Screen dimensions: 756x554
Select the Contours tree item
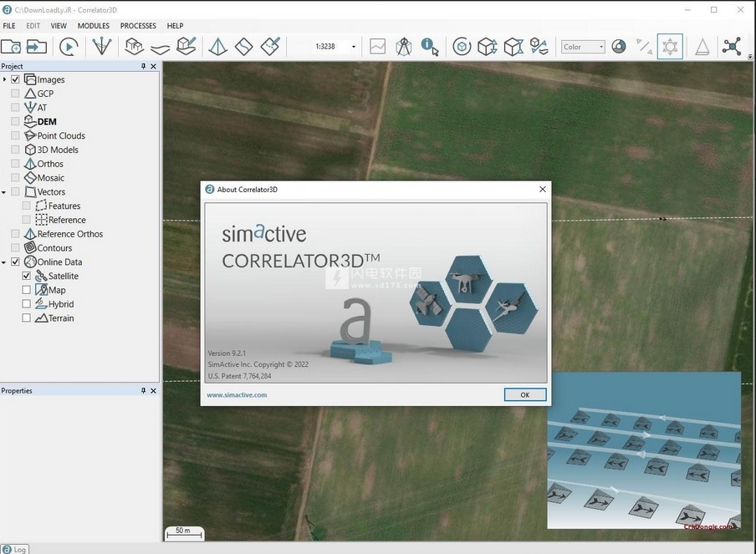54,247
